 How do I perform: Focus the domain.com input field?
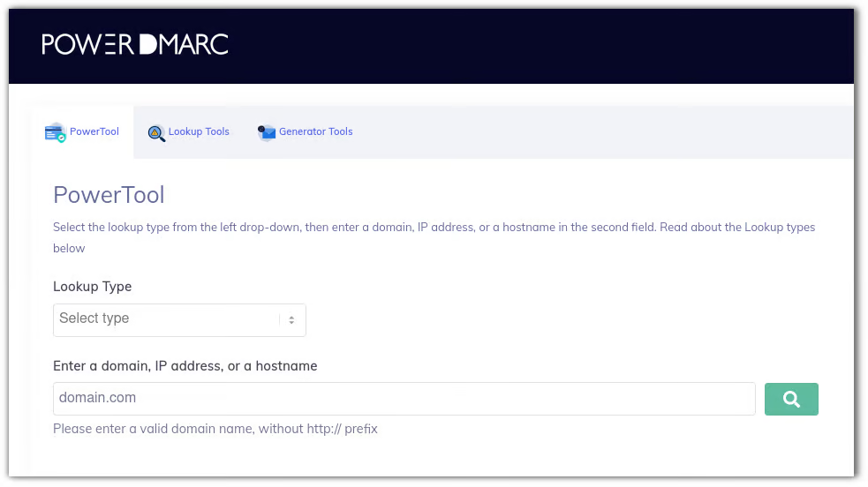[404, 399]
